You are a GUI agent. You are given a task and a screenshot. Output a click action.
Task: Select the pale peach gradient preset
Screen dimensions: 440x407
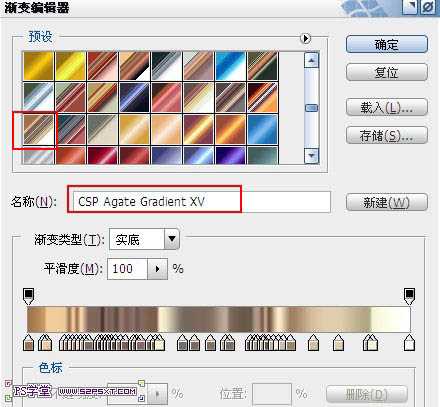(166, 129)
